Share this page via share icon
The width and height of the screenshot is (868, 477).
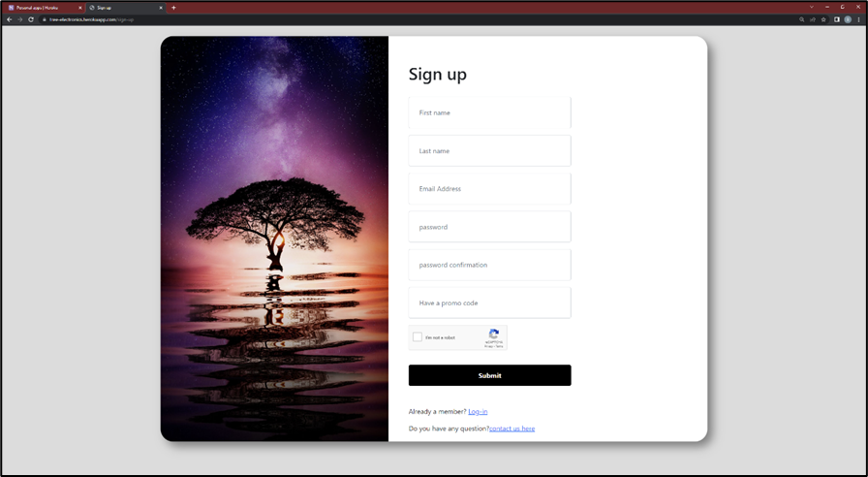pyautogui.click(x=813, y=19)
